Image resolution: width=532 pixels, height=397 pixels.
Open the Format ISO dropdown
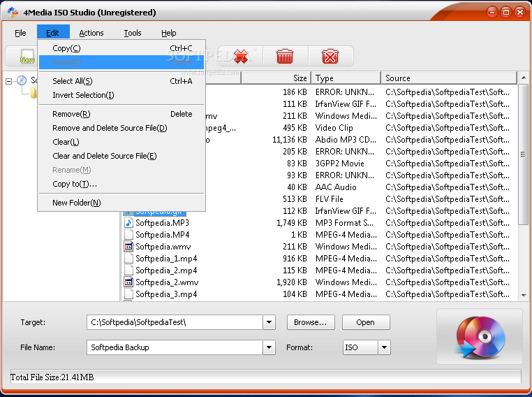coord(384,347)
